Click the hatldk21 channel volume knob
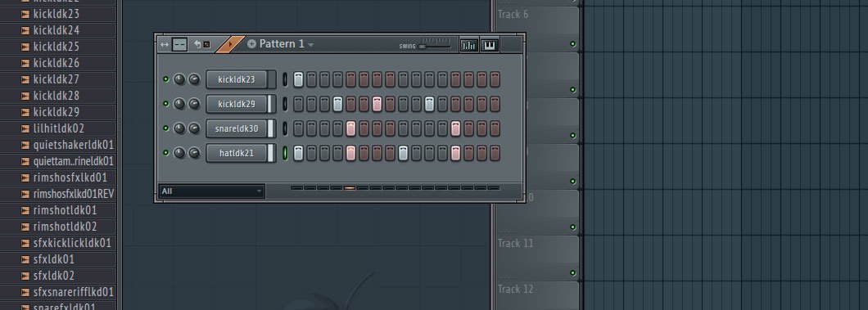The height and width of the screenshot is (310, 868). coord(194,152)
